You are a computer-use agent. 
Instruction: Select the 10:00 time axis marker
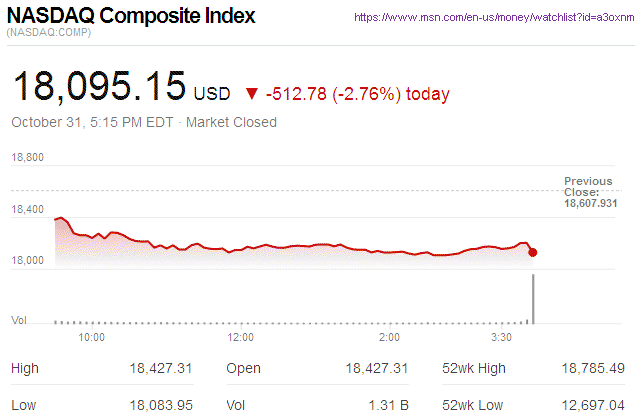(92, 338)
